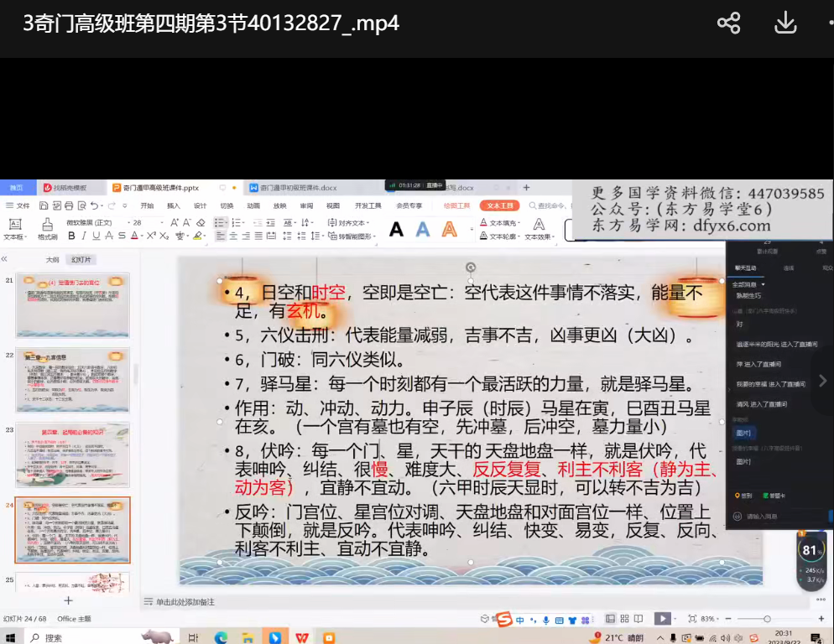This screenshot has width=834, height=644.
Task: Open the 插入 ribbon tab
Action: click(x=174, y=205)
